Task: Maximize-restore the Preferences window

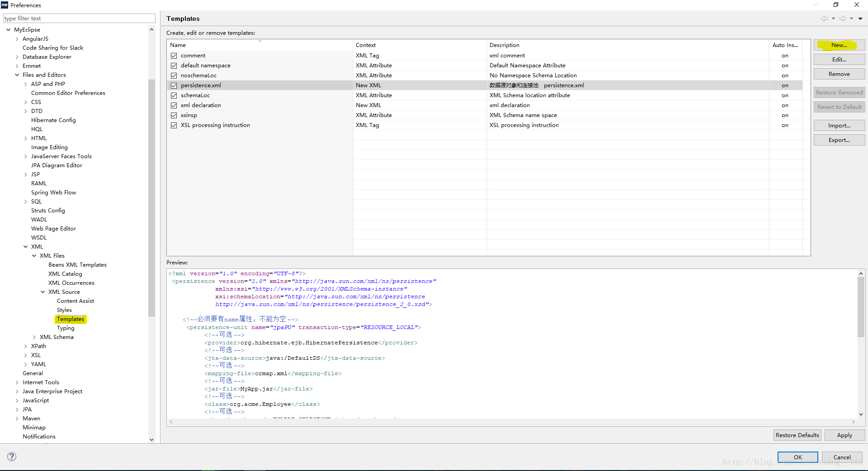Action: point(835,5)
